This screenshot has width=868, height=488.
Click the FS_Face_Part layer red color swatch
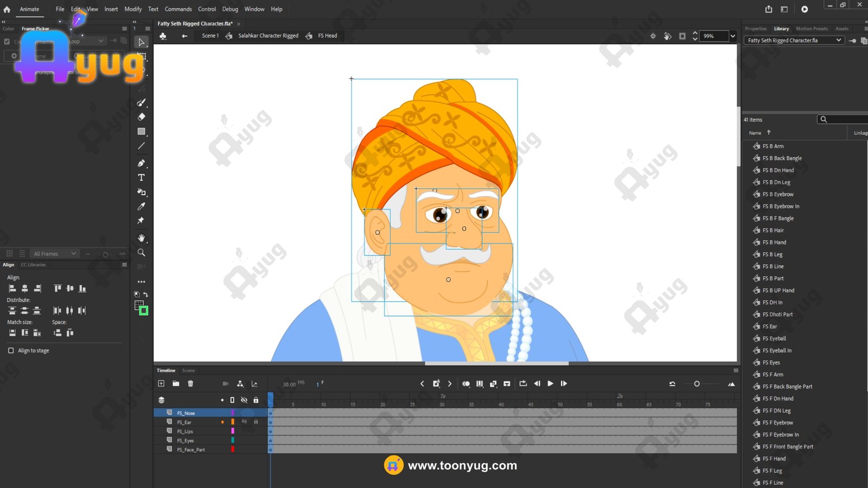[233, 449]
